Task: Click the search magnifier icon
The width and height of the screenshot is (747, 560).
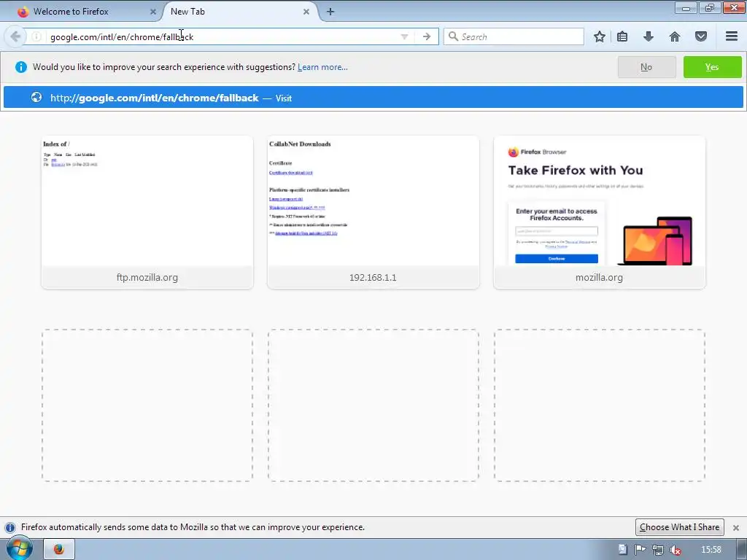Action: [x=453, y=36]
